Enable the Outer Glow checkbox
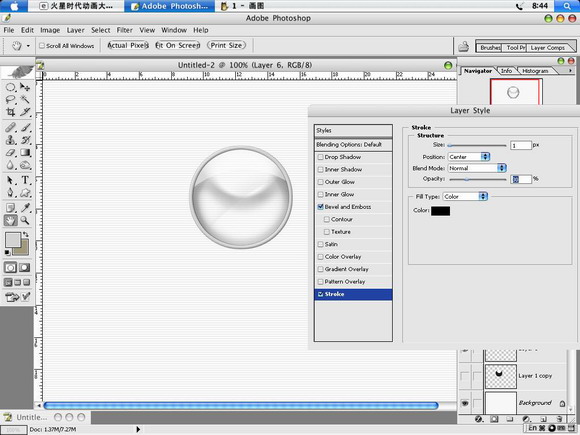 tap(321, 182)
